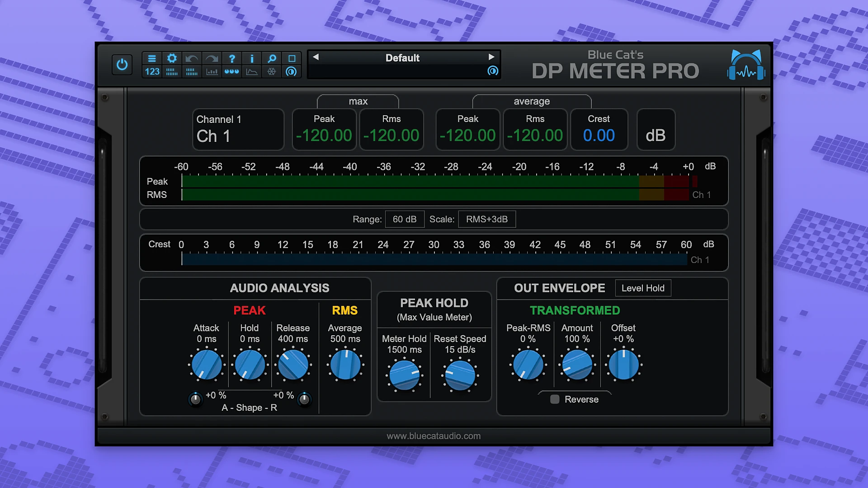This screenshot has height=488, width=868.
Task: Open the Scale selector showing RMS+3dB
Action: pos(486,219)
